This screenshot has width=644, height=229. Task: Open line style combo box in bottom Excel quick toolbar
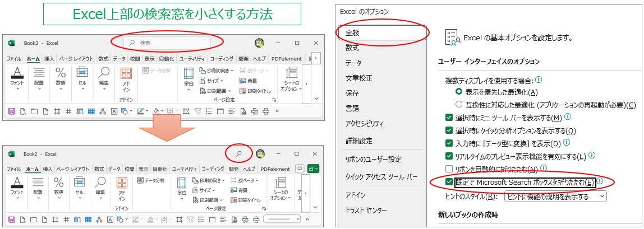(282, 219)
